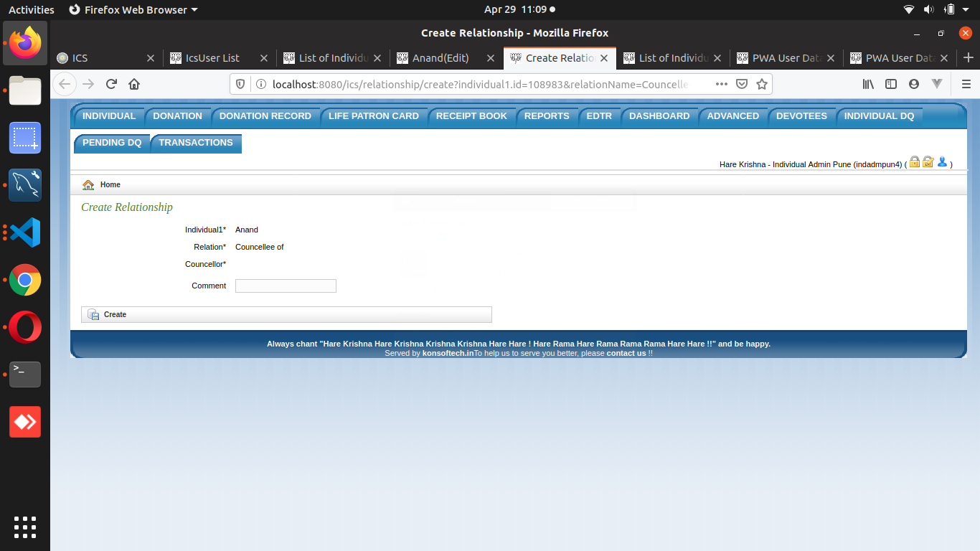Viewport: 980px width, 551px height.
Task: Click the tracking protection shield icon
Action: pyautogui.click(x=240, y=84)
